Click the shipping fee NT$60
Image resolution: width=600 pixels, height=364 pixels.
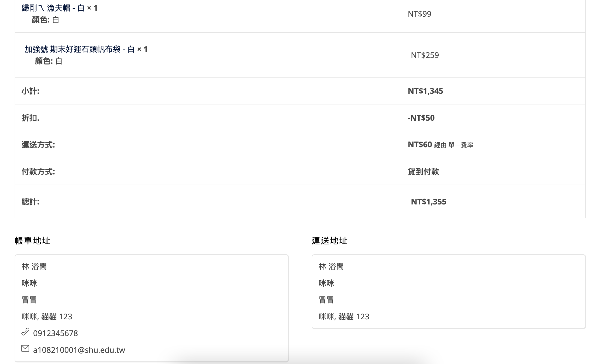coord(420,144)
